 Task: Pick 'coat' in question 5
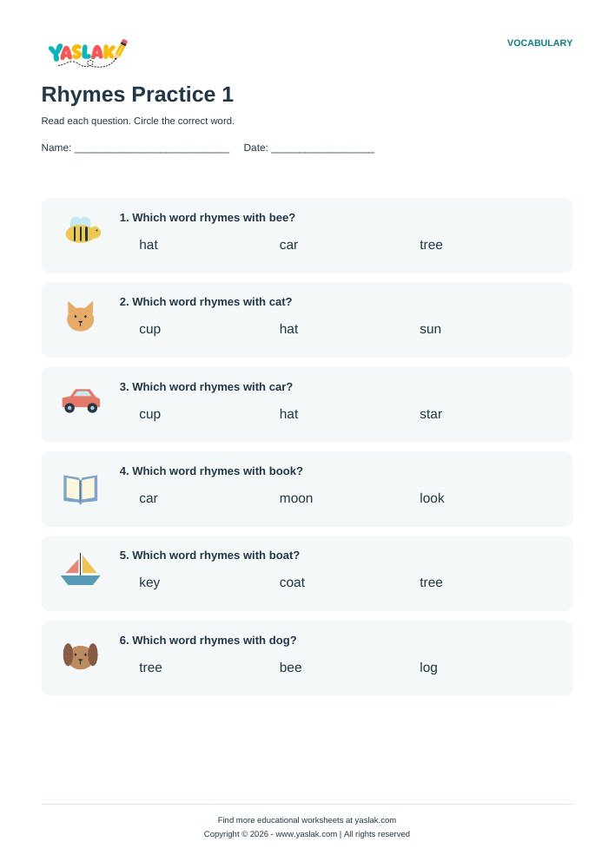click(292, 582)
